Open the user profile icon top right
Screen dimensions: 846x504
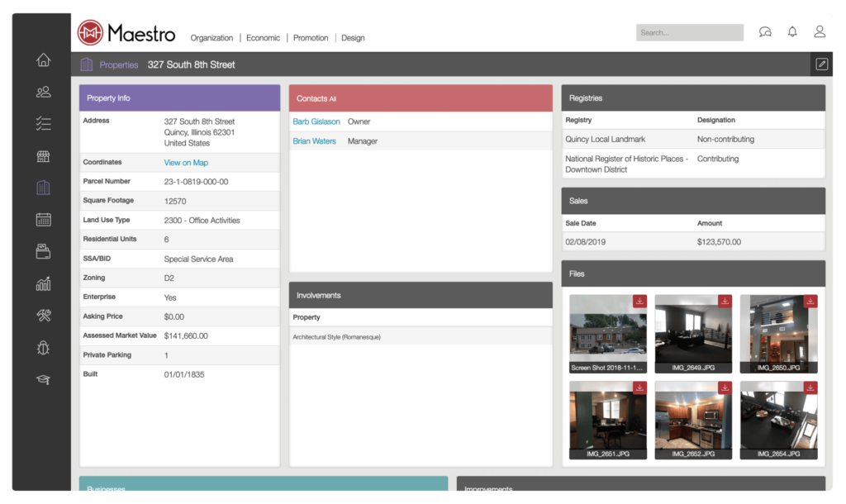[x=819, y=31]
